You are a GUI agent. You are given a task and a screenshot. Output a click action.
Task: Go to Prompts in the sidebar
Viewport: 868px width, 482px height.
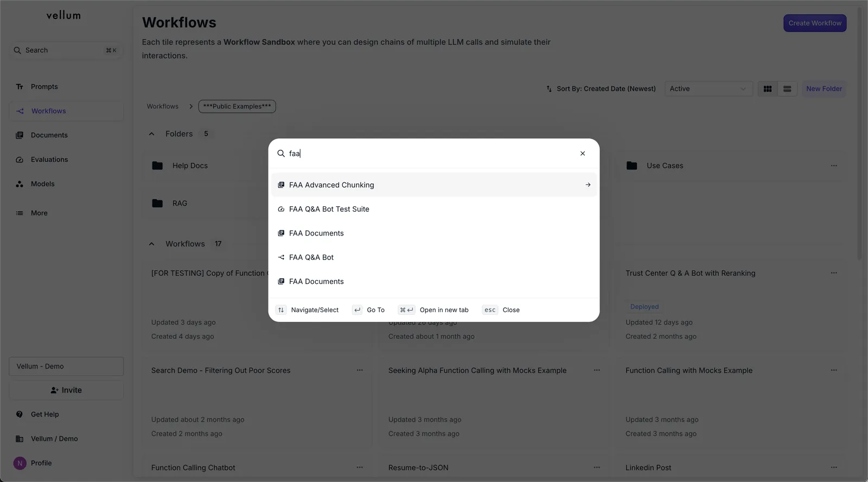pos(66,87)
